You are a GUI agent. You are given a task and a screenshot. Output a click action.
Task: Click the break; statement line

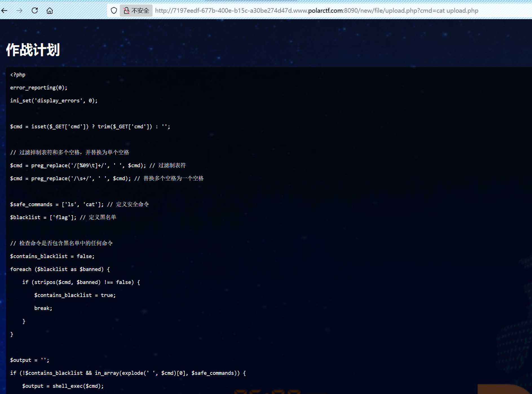pos(43,308)
